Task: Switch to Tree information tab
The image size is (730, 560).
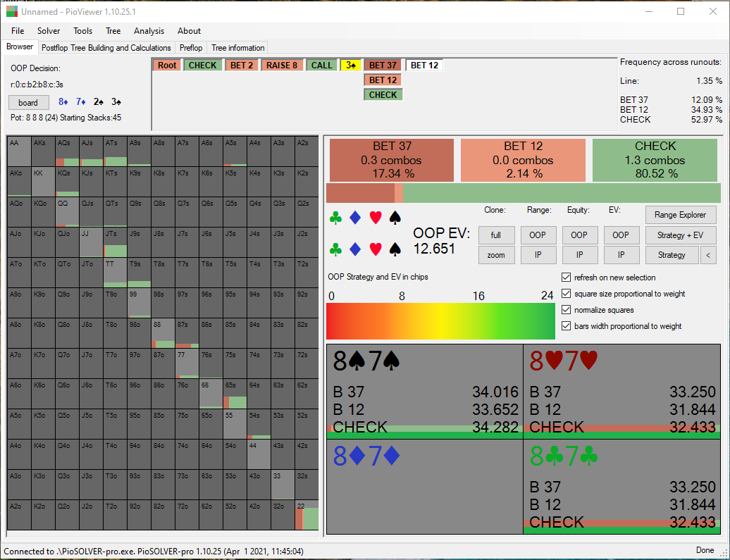Action: tap(238, 47)
